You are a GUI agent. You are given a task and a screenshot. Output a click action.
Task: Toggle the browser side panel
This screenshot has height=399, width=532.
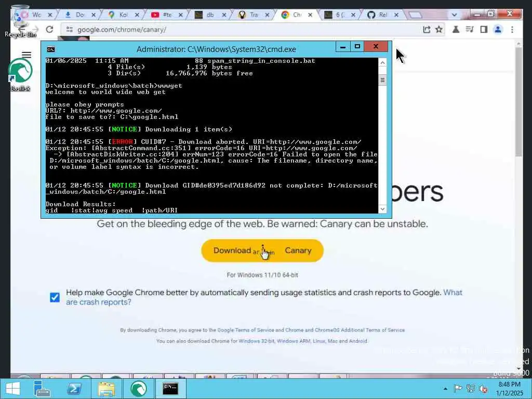484,30
